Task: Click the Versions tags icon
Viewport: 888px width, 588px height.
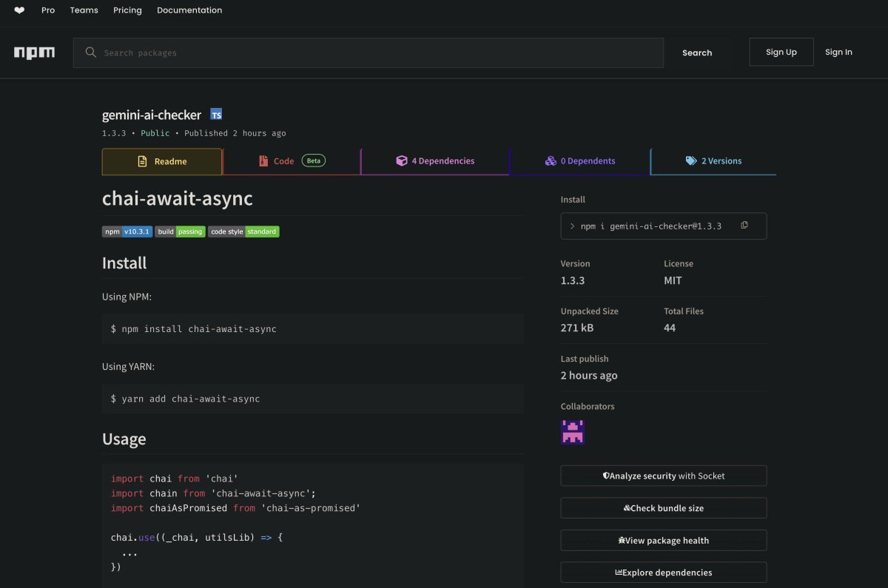Action: click(691, 160)
